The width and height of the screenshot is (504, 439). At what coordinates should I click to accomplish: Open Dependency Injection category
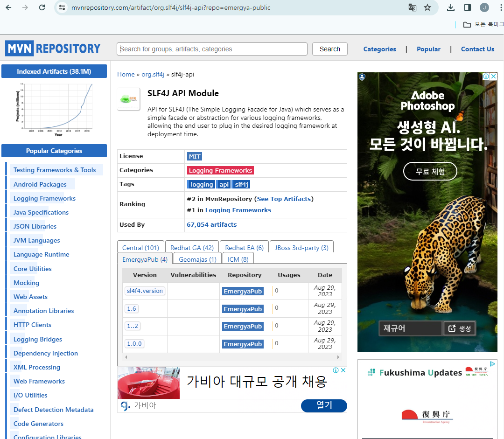46,353
